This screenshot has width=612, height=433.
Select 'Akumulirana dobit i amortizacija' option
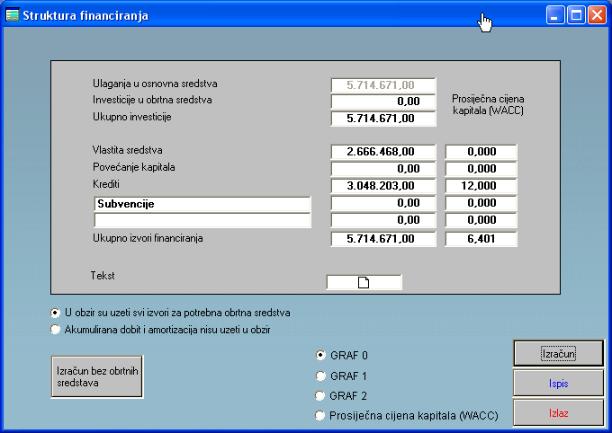pos(55,330)
